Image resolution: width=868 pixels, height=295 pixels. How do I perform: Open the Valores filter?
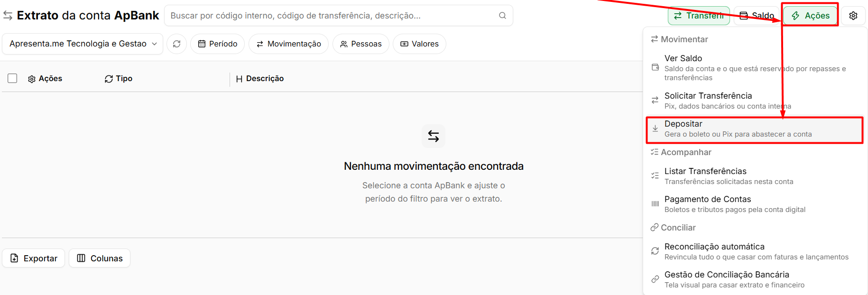tap(419, 44)
